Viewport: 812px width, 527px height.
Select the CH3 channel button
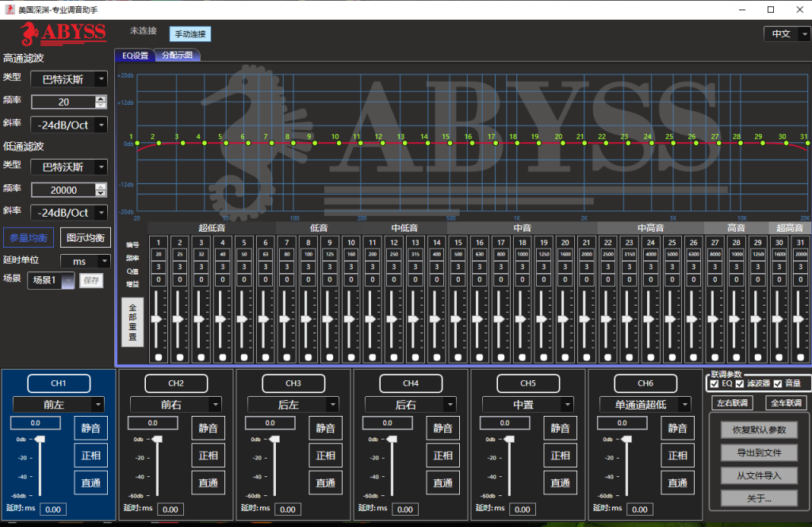click(x=293, y=383)
